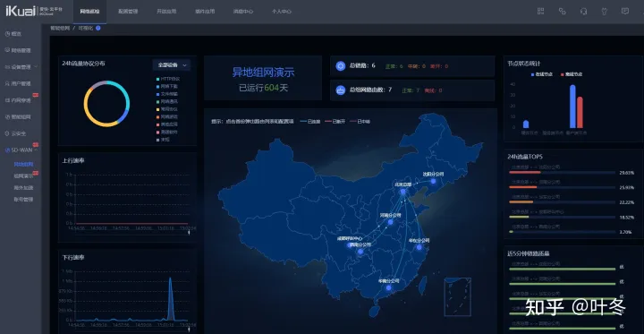This screenshot has width=644, height=334.
Task: Toggle the HTTP protocol legend item
Action: (167, 79)
